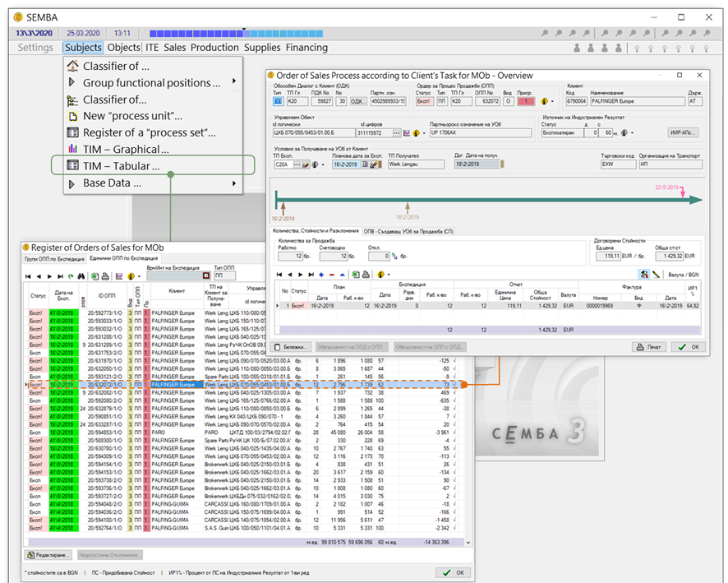The image size is (728, 583).
Task: Open binoculars search in Register toolbar
Action: [x=81, y=276]
